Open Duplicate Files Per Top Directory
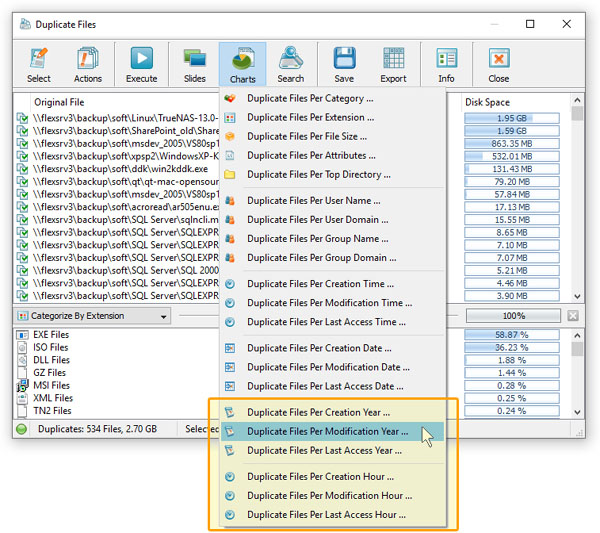 [332, 175]
